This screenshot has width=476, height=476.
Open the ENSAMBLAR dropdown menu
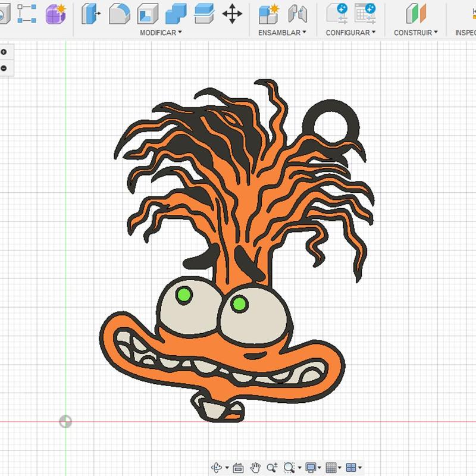[x=282, y=33]
